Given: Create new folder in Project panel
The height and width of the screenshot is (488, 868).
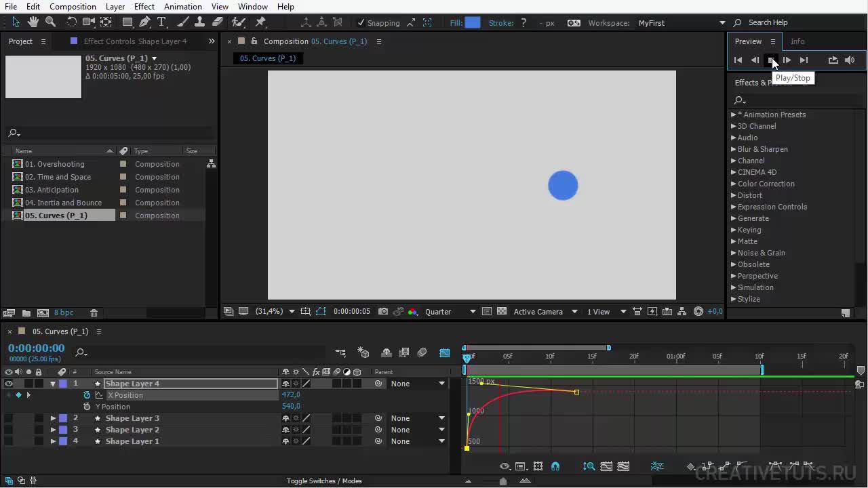Looking at the screenshot, I should pyautogui.click(x=26, y=312).
